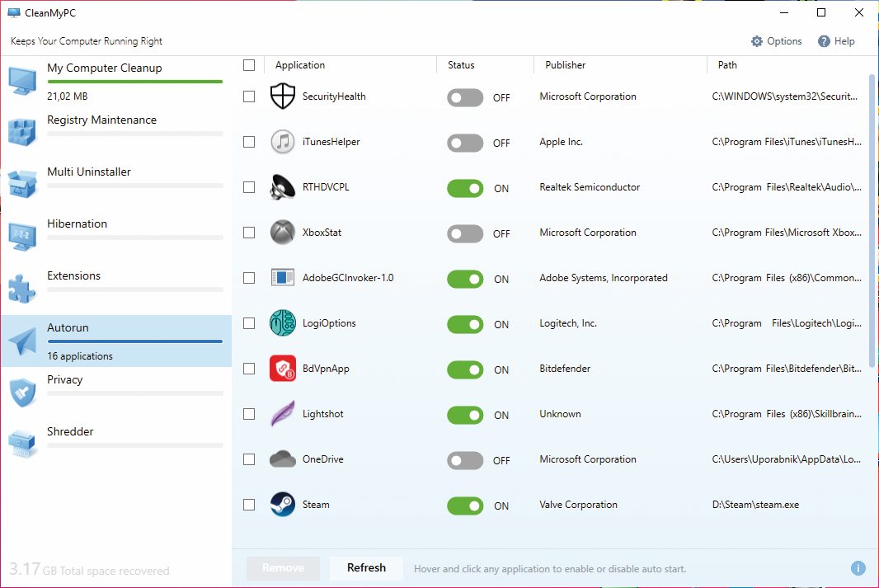This screenshot has height=588, width=879.
Task: Enable OneDrive autorun toggle
Action: pyautogui.click(x=465, y=461)
